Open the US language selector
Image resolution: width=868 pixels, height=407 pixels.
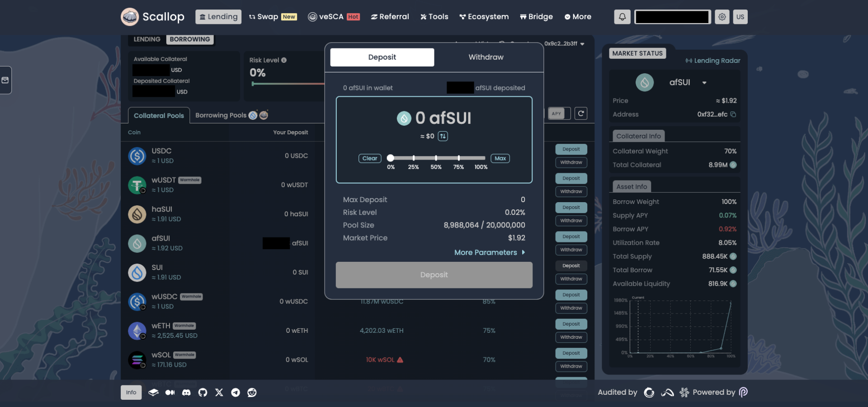click(x=740, y=17)
